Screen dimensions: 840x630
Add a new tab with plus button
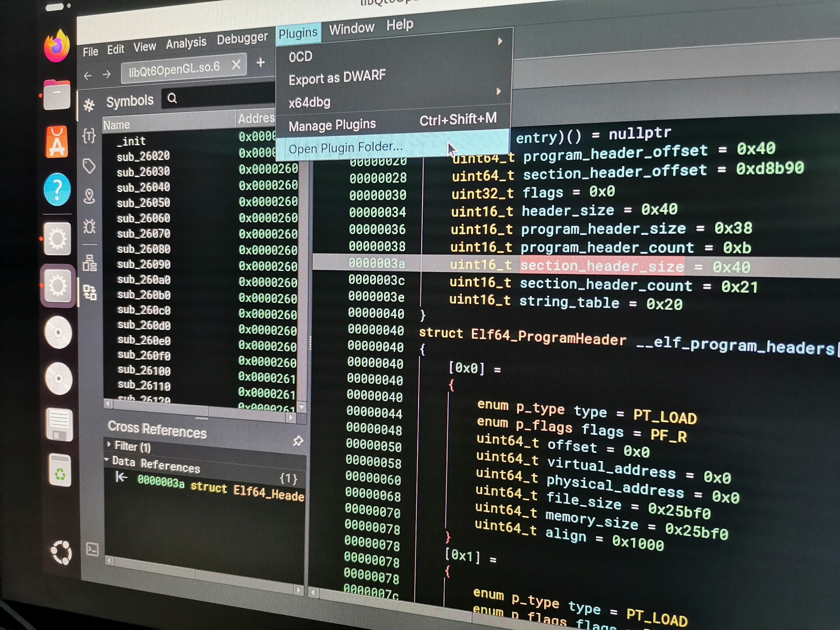click(x=261, y=63)
